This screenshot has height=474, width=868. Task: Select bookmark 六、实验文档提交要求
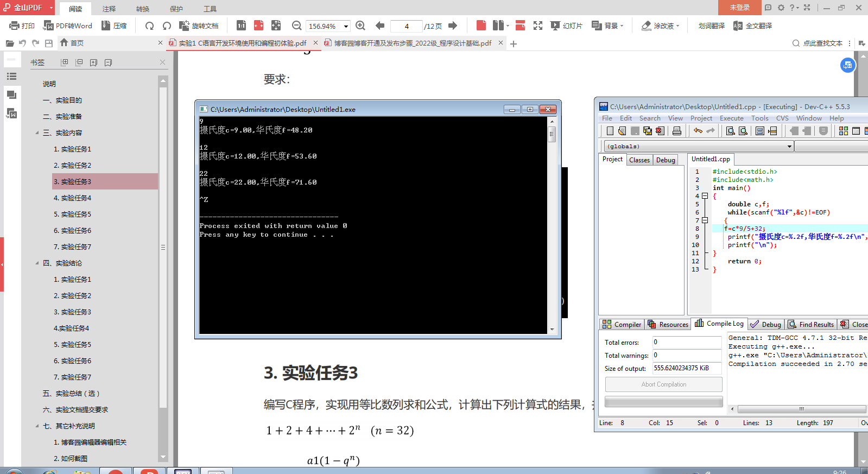[75, 409]
